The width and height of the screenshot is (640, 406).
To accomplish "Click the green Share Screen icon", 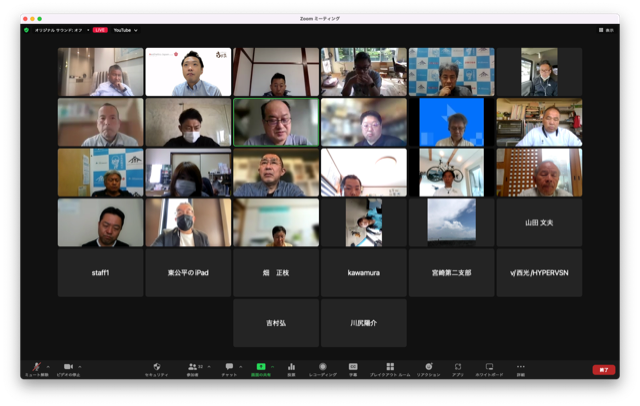I will click(260, 367).
